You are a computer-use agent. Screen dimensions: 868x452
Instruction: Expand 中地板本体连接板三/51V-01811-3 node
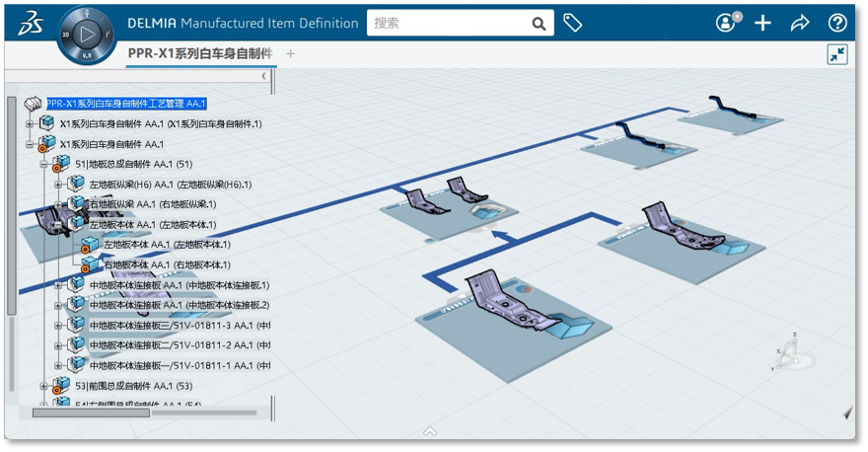58,325
